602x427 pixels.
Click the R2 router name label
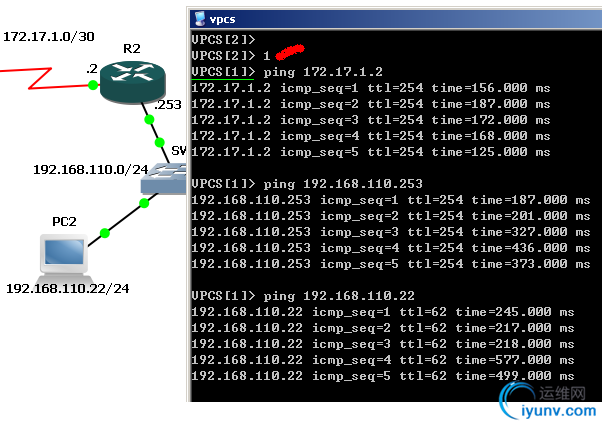tap(132, 49)
